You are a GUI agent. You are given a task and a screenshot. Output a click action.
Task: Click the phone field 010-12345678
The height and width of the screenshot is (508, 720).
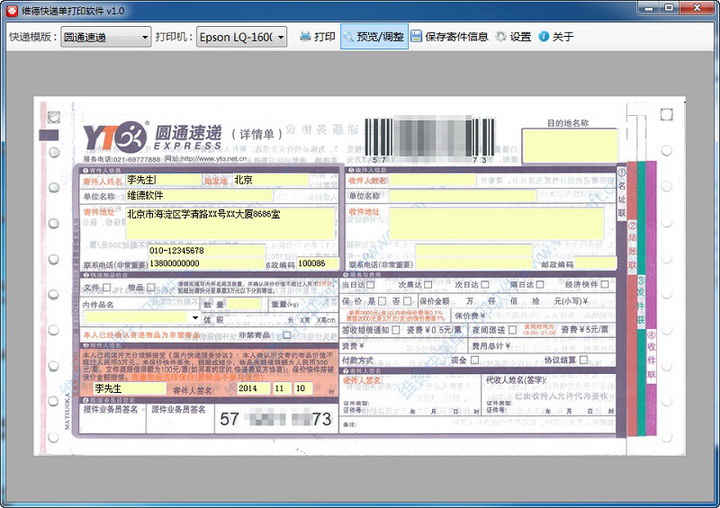[x=207, y=251]
